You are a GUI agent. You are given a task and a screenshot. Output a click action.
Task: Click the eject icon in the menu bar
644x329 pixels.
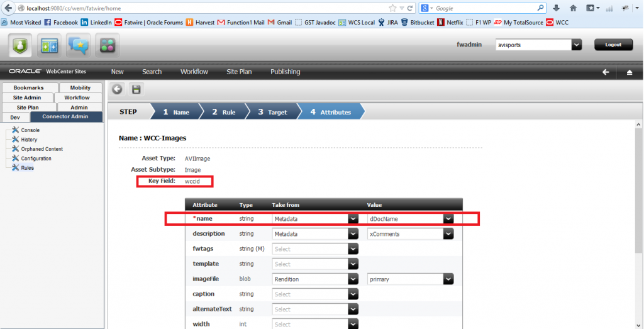pyautogui.click(x=629, y=72)
